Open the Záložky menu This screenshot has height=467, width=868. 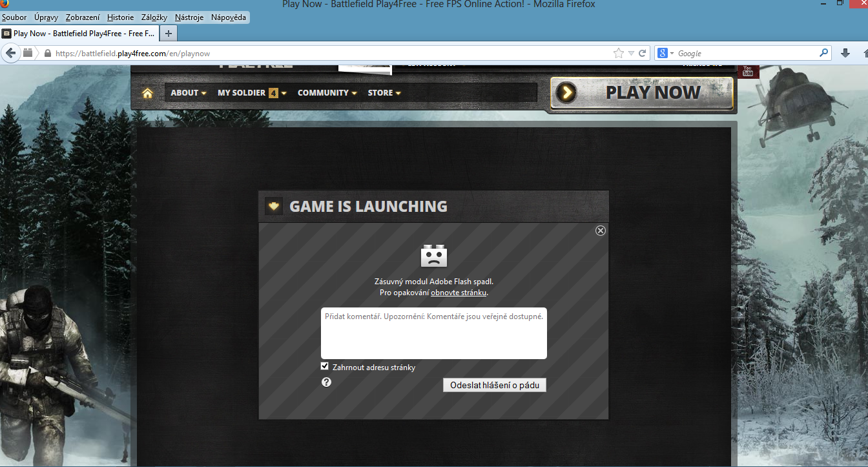coord(155,17)
